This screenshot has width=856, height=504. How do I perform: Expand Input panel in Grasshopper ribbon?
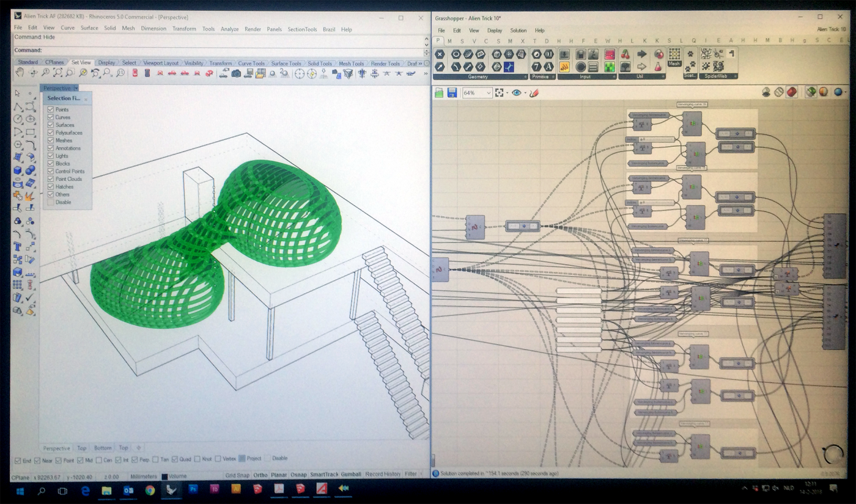click(613, 77)
